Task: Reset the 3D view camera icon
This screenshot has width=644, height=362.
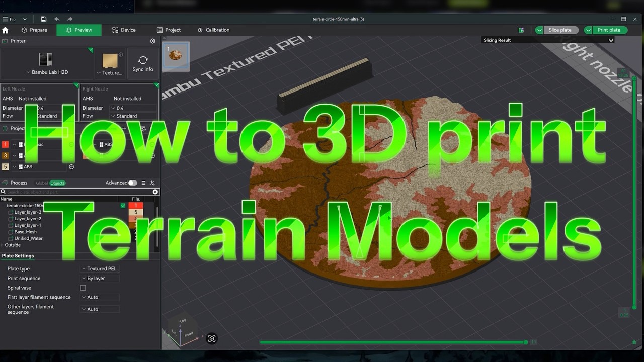Action: click(x=212, y=338)
